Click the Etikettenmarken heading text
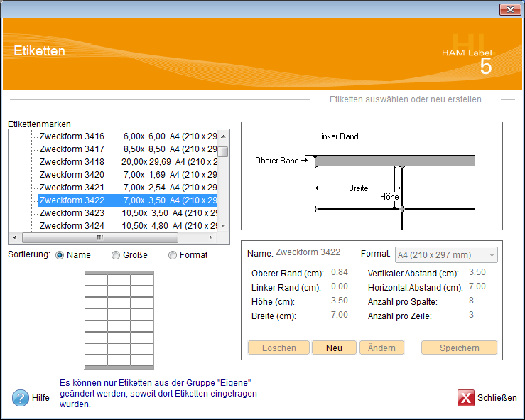 coord(40,124)
